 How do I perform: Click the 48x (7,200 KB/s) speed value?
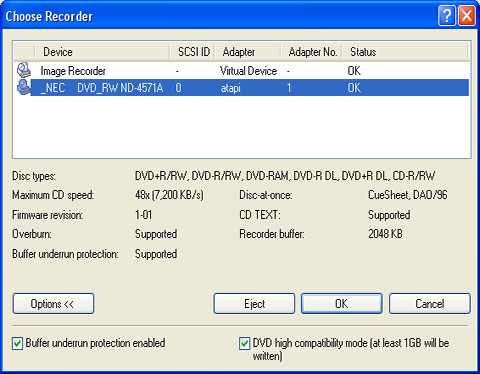pyautogui.click(x=169, y=195)
